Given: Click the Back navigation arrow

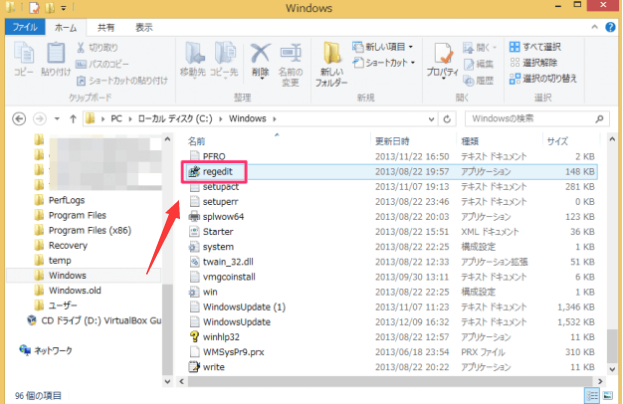Looking at the screenshot, I should [19, 119].
